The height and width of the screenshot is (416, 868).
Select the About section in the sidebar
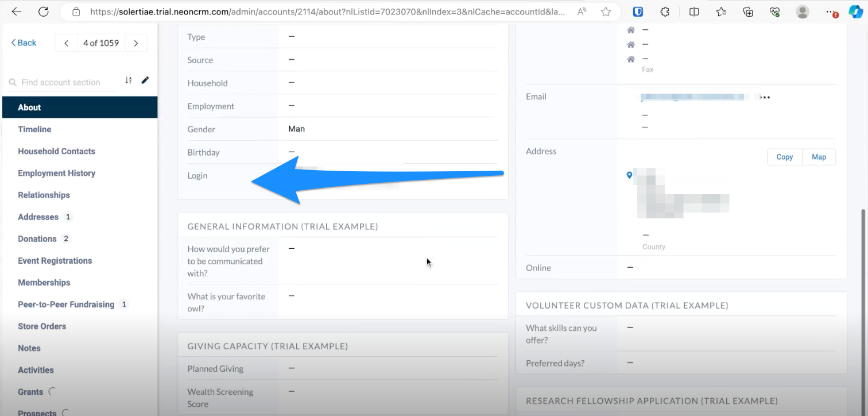[80, 107]
